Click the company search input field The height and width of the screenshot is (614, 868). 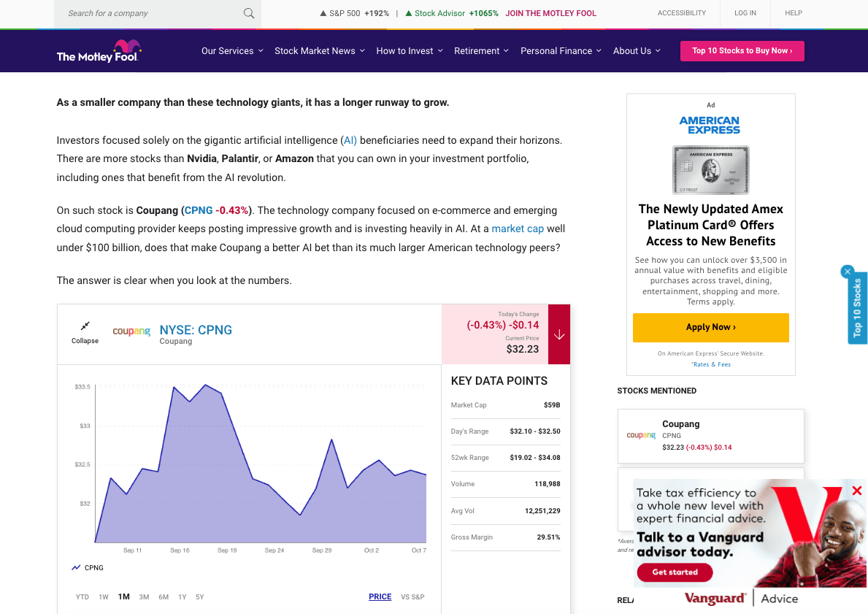click(146, 13)
